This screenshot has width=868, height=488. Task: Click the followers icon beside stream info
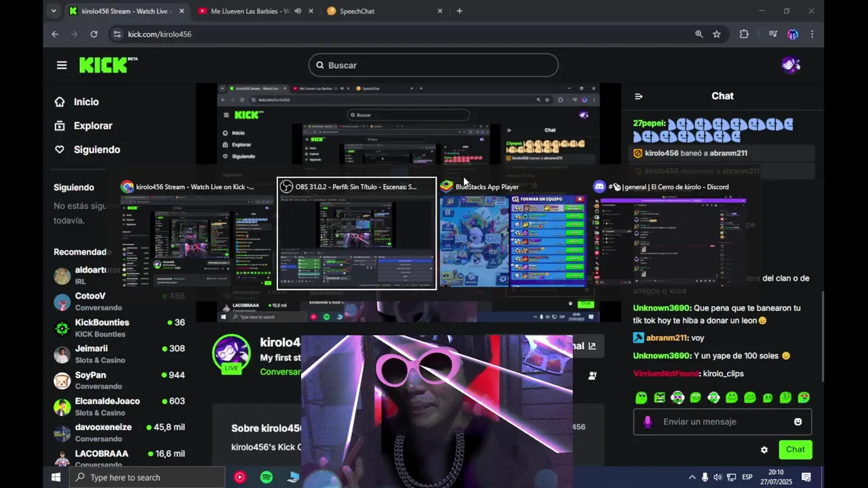(592, 375)
